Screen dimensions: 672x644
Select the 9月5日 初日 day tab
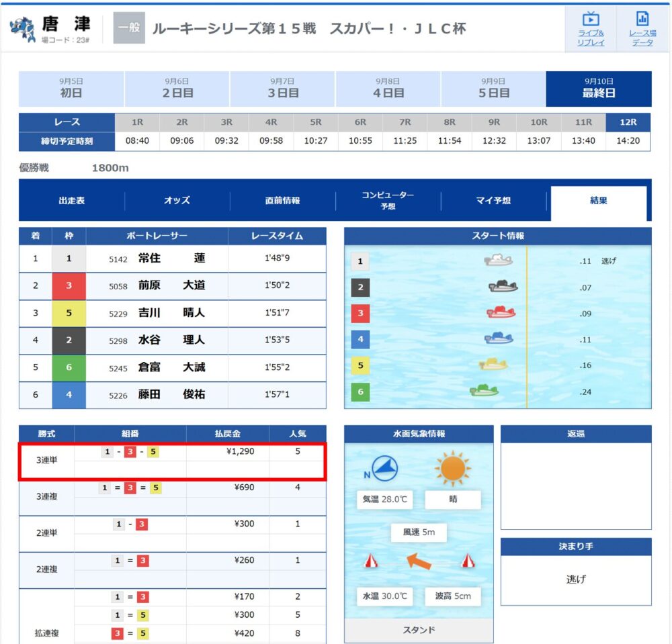point(71,89)
